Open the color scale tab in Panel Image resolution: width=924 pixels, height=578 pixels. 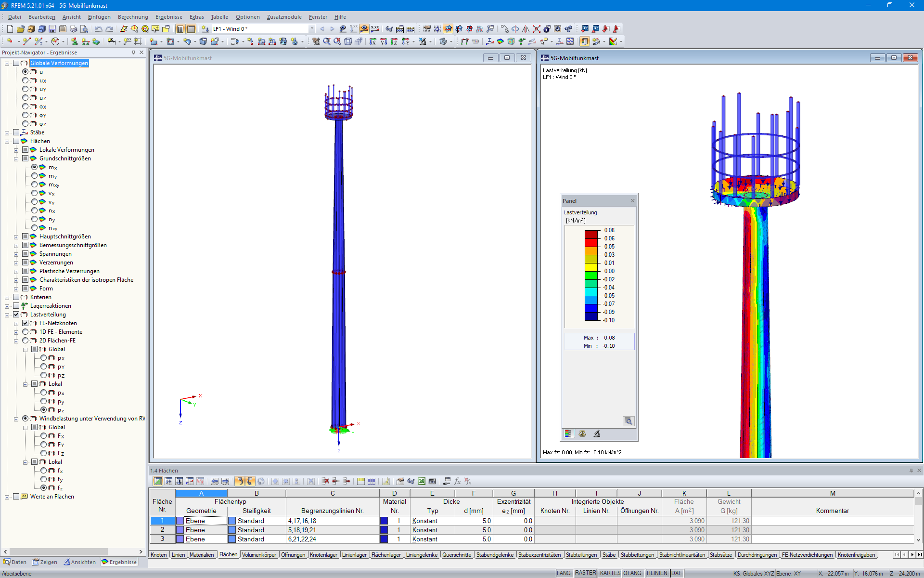[568, 434]
